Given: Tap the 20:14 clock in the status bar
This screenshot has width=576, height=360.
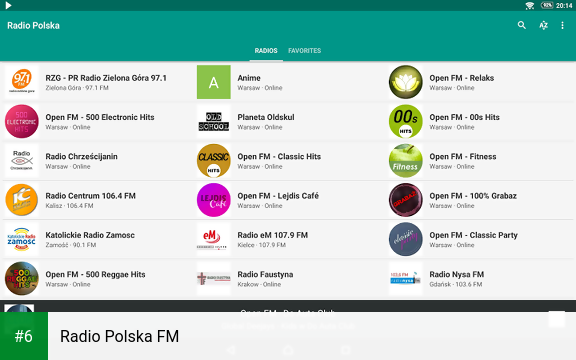Looking at the screenshot, I should [564, 6].
